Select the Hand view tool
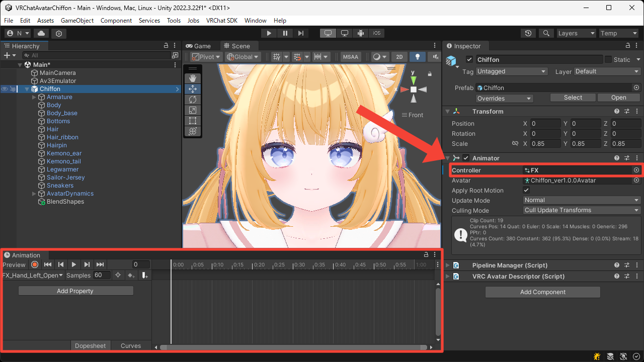 (x=192, y=78)
